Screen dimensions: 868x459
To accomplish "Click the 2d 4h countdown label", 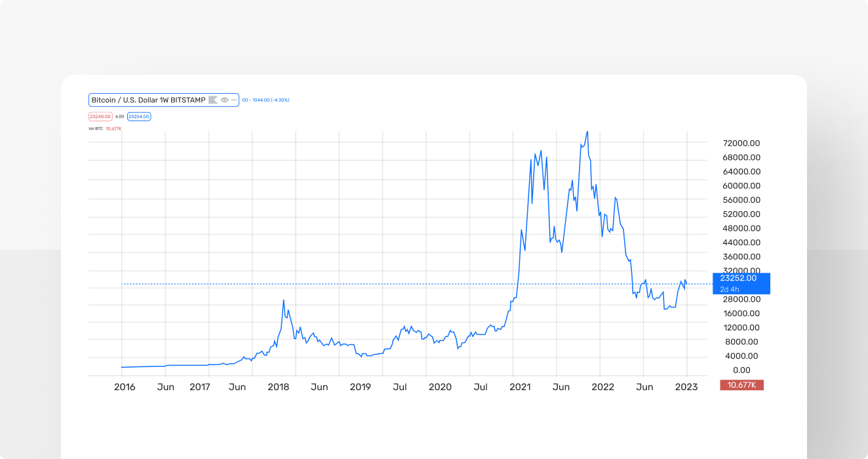I will coord(730,289).
